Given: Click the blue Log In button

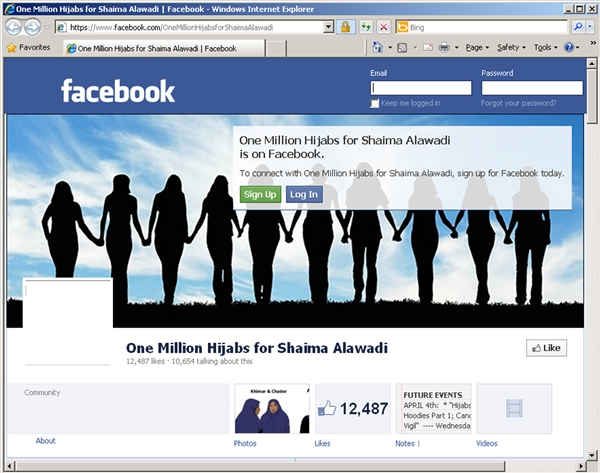Looking at the screenshot, I should [304, 194].
